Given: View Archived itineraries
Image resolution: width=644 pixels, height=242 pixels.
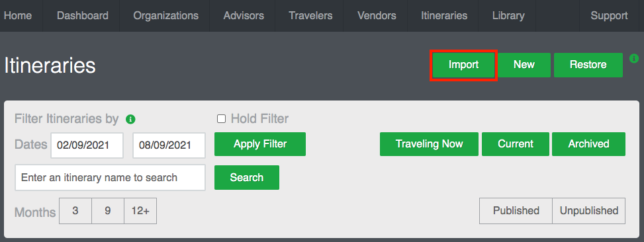Looking at the screenshot, I should click(588, 144).
